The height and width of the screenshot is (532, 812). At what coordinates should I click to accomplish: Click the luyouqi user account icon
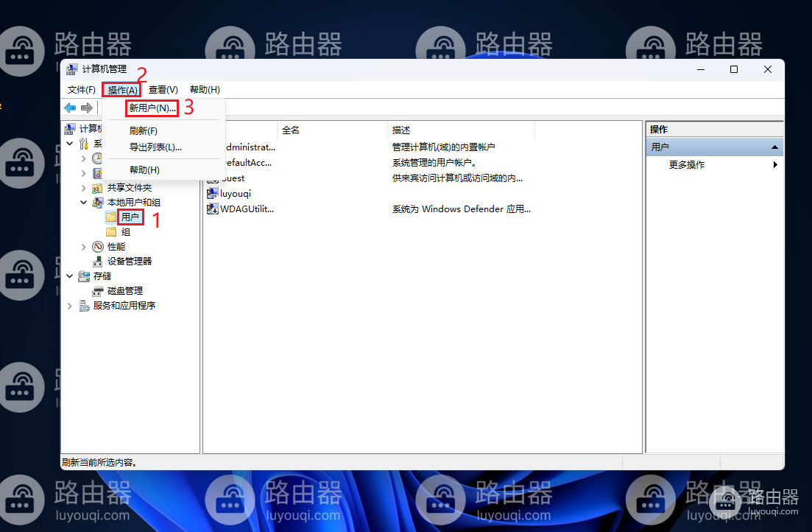[212, 193]
